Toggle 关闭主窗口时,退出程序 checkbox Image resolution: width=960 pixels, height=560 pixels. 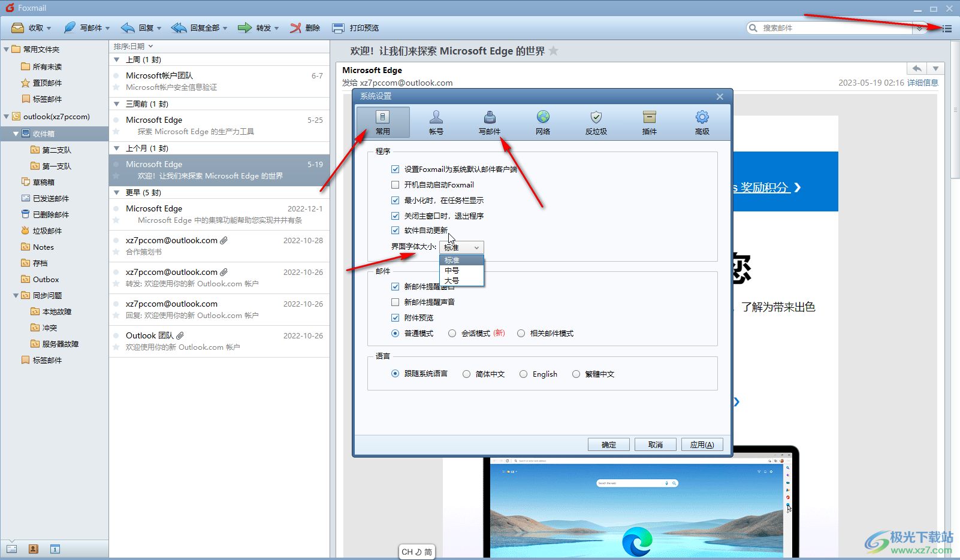pyautogui.click(x=395, y=216)
